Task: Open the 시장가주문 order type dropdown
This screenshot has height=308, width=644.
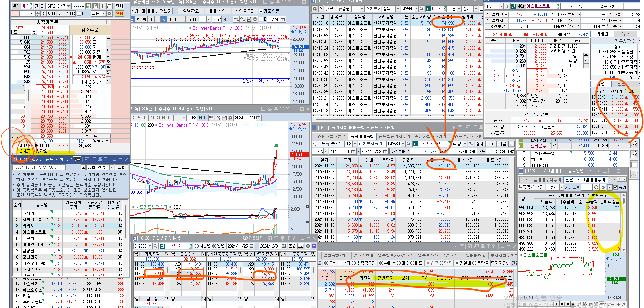Action: [108, 22]
